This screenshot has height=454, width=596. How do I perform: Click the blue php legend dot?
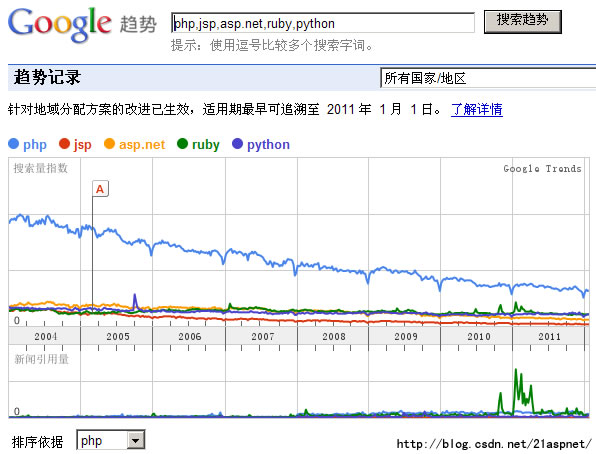pos(13,144)
